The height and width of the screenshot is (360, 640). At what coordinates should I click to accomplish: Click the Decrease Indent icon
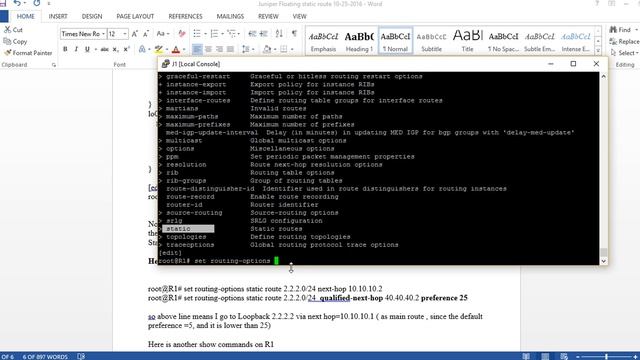pos(252,34)
